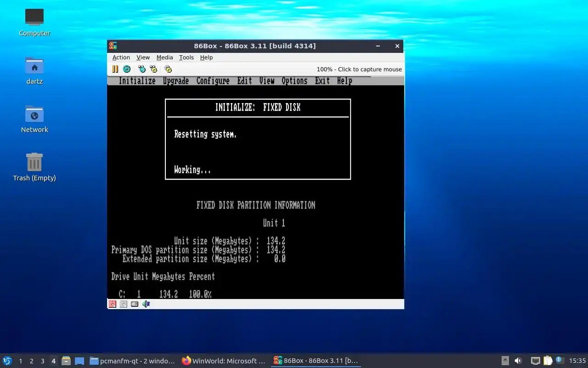
Task: Click the 'FIXED DISK PARTITION INFORMATION' heading
Action: 256,205
